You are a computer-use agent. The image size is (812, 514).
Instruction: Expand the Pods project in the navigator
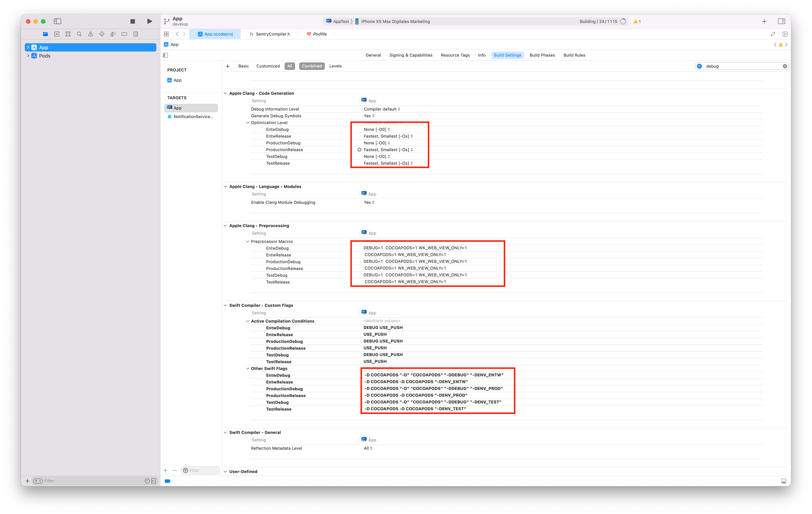point(28,55)
